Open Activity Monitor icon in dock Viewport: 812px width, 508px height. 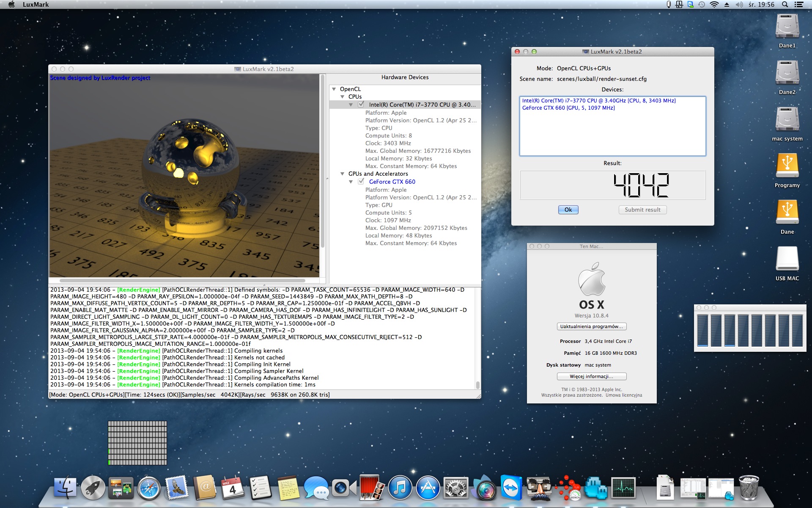click(623, 488)
